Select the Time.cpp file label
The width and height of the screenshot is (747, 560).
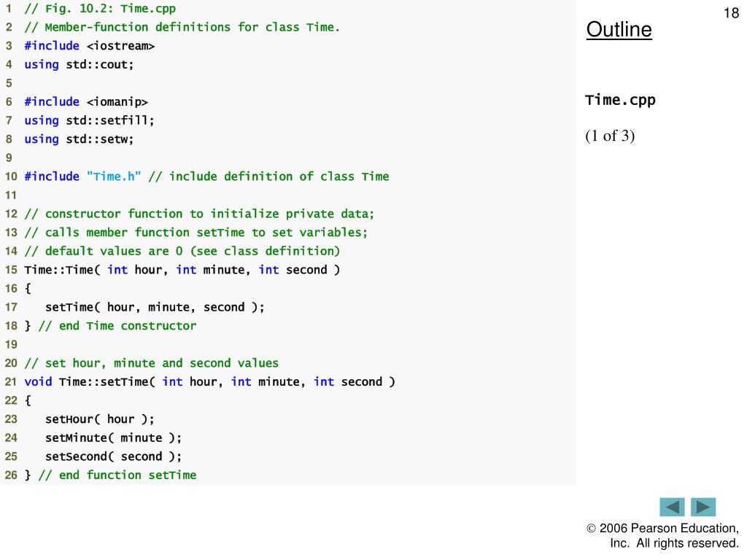click(620, 100)
